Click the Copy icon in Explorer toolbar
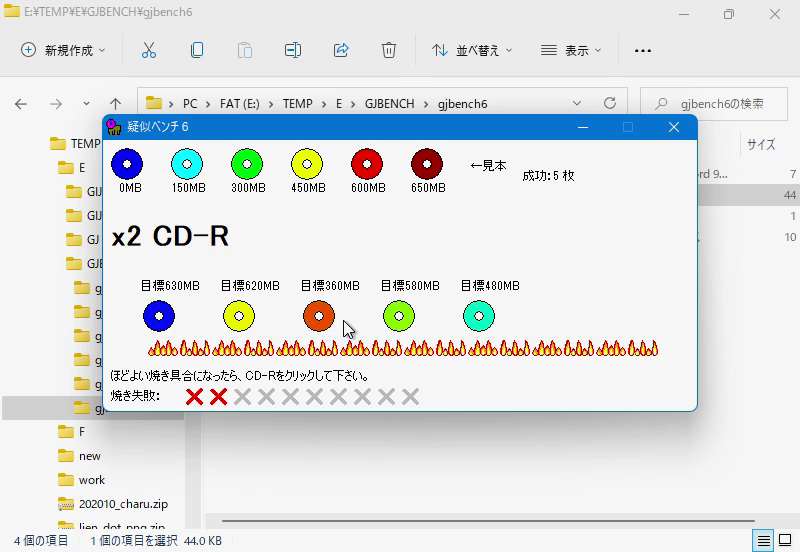The height and width of the screenshot is (552, 800). click(x=197, y=50)
